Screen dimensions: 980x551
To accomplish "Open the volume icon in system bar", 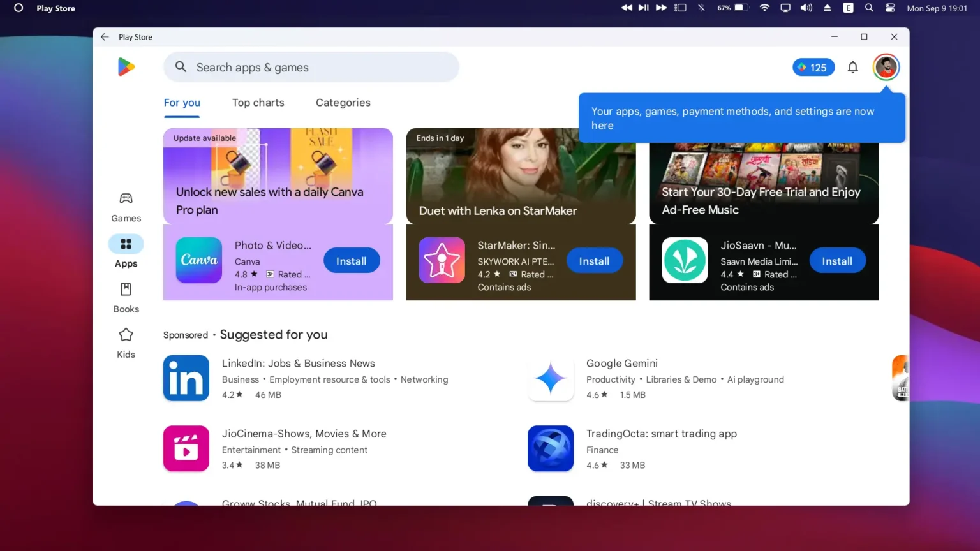I will pyautogui.click(x=806, y=8).
